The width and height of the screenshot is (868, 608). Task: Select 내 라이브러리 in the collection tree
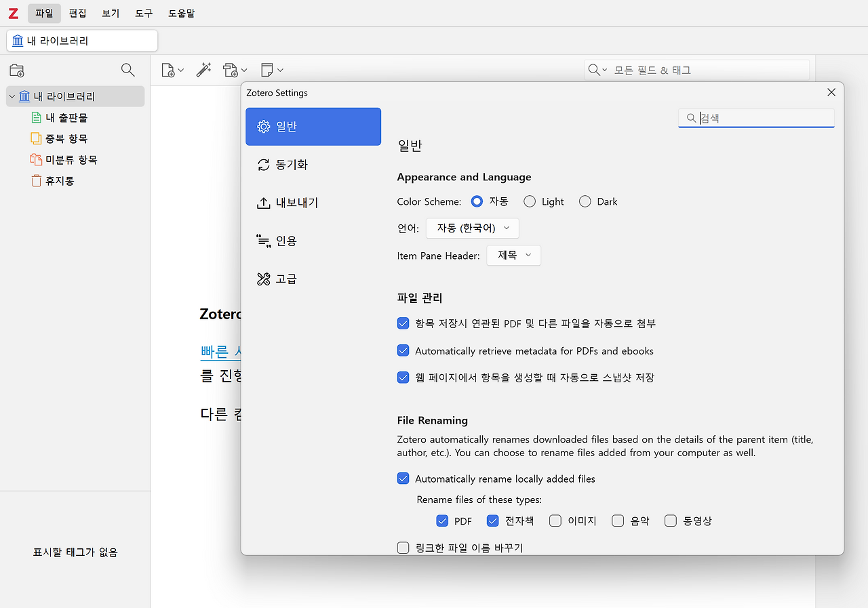click(75, 96)
